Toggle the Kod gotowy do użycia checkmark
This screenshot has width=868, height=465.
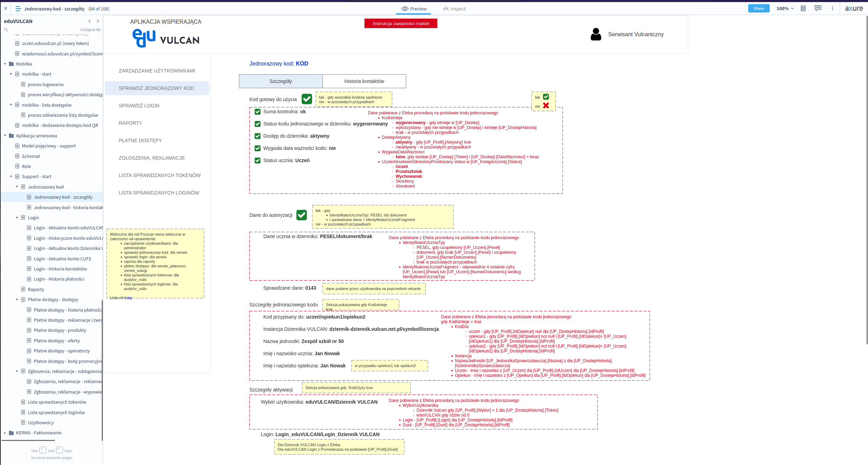[307, 99]
